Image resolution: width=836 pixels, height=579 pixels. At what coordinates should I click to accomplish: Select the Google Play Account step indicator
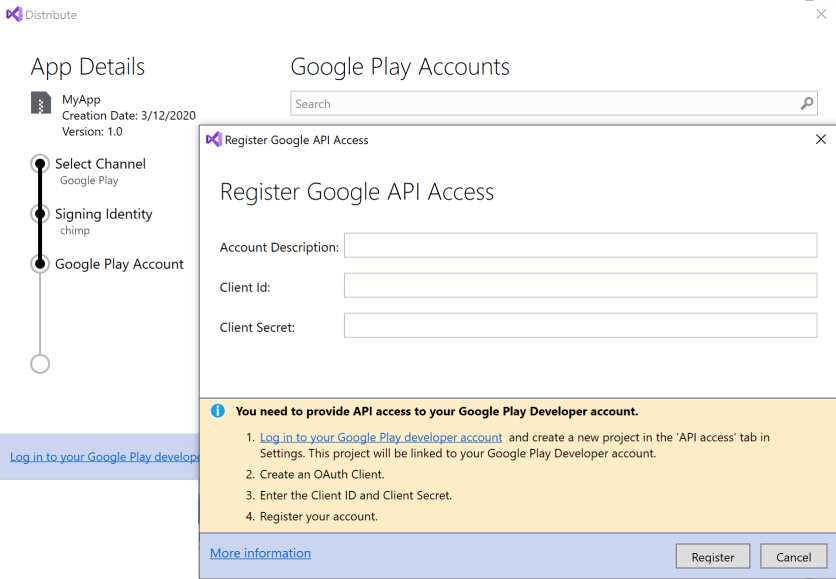40,263
